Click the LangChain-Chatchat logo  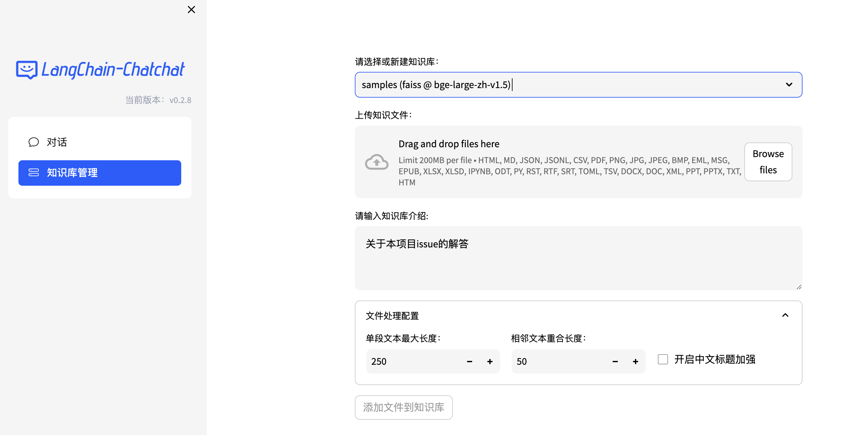pyautogui.click(x=100, y=70)
